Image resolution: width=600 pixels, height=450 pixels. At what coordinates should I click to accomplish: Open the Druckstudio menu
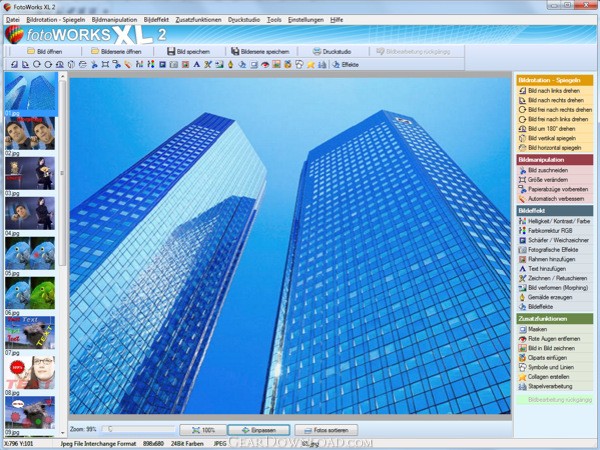pyautogui.click(x=244, y=20)
